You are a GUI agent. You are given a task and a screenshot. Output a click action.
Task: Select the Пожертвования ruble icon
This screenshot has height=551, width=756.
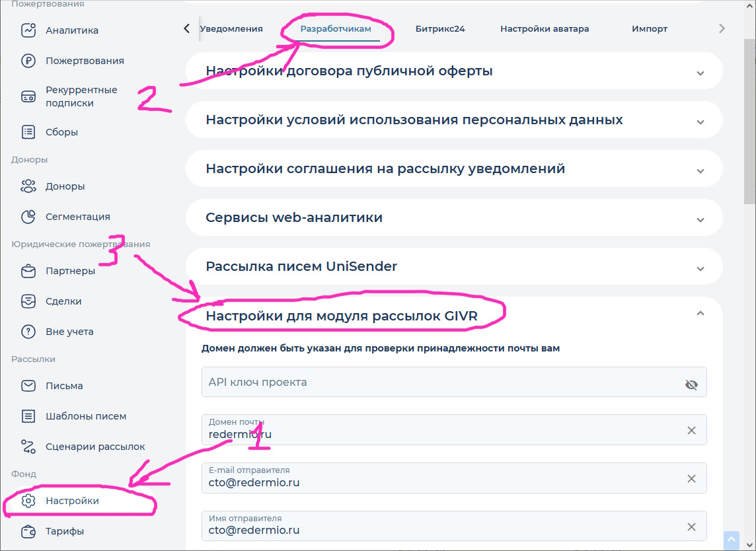(27, 60)
